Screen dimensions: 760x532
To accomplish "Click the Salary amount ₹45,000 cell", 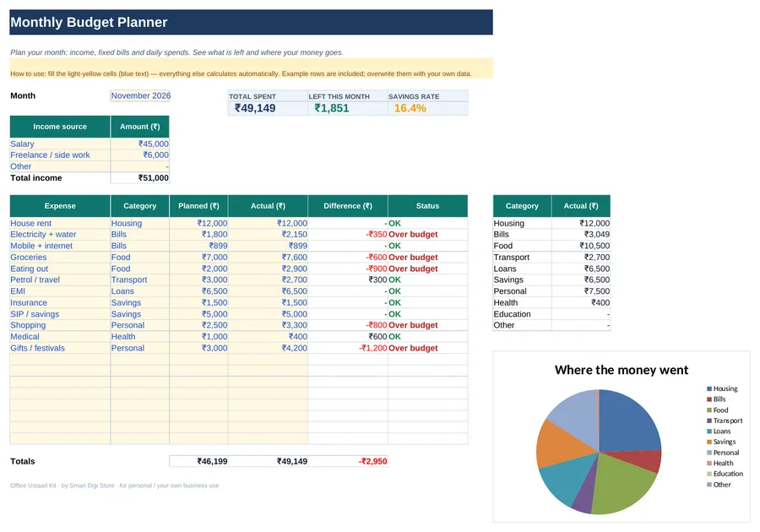I will click(140, 144).
